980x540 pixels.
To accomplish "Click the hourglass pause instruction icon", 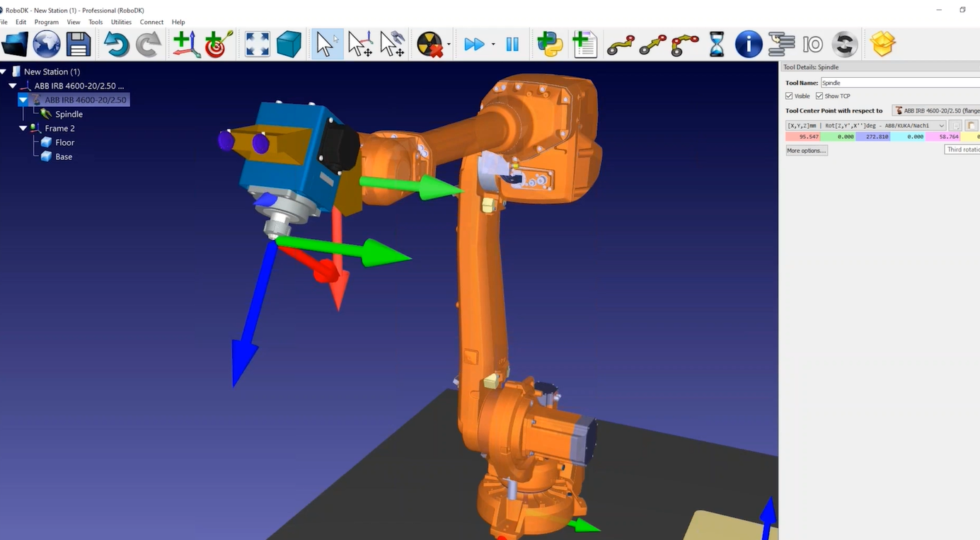I will click(716, 44).
